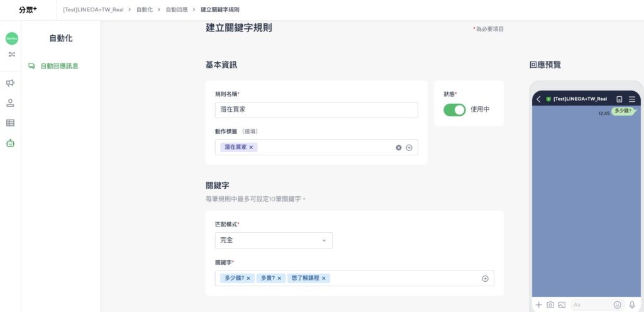Remove the 多少錢? keyword tag
The height and width of the screenshot is (312, 644).
(248, 278)
